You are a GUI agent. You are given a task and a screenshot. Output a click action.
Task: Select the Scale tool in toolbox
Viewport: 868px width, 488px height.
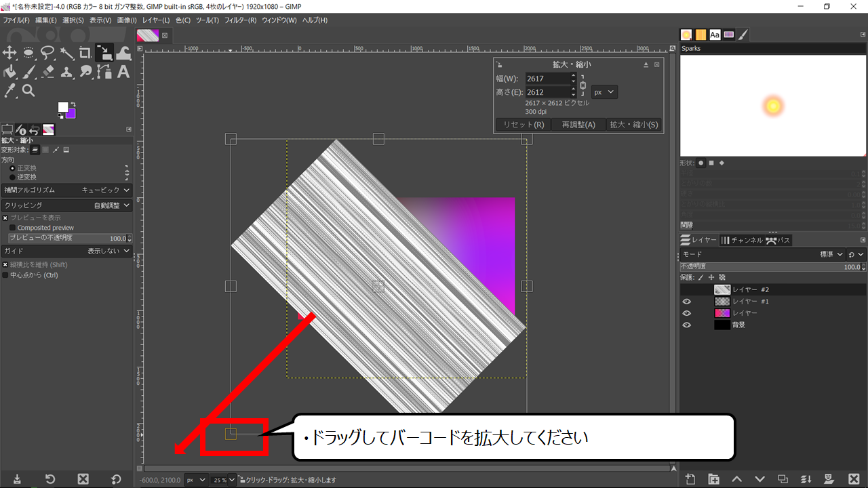(x=104, y=53)
